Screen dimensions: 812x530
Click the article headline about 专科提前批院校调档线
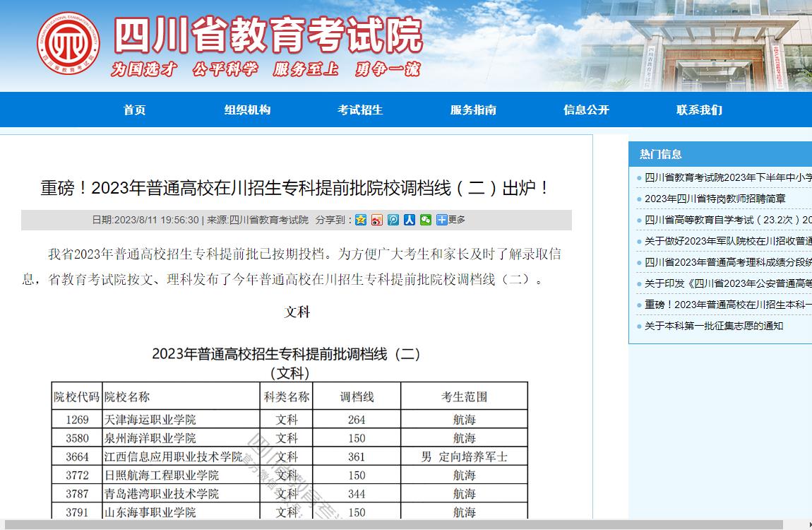coord(294,187)
